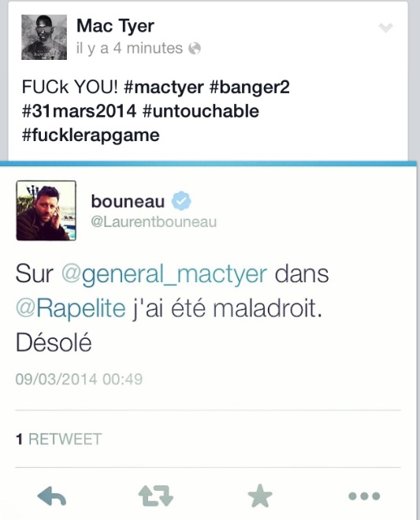The height and width of the screenshot is (520, 420).
Task: Click the globe public visibility icon
Action: pyautogui.click(x=195, y=48)
